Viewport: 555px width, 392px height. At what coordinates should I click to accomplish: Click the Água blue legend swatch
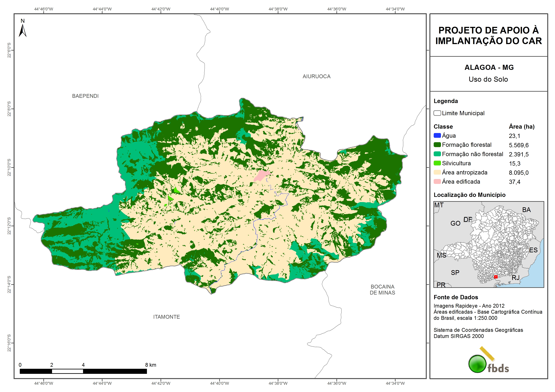pyautogui.click(x=437, y=136)
